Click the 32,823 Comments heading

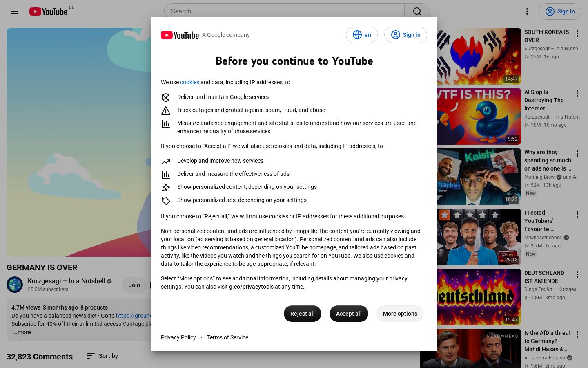40,357
